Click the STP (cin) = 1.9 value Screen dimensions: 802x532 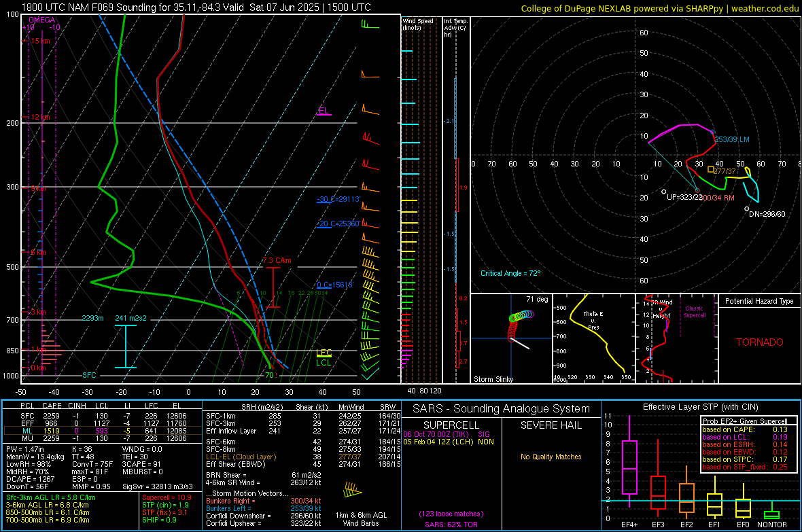tap(165, 505)
